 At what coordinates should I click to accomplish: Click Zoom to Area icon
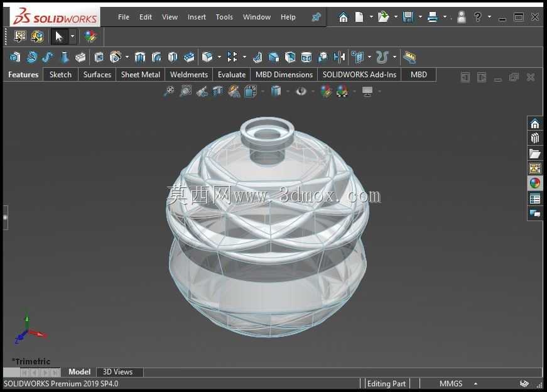coord(186,92)
